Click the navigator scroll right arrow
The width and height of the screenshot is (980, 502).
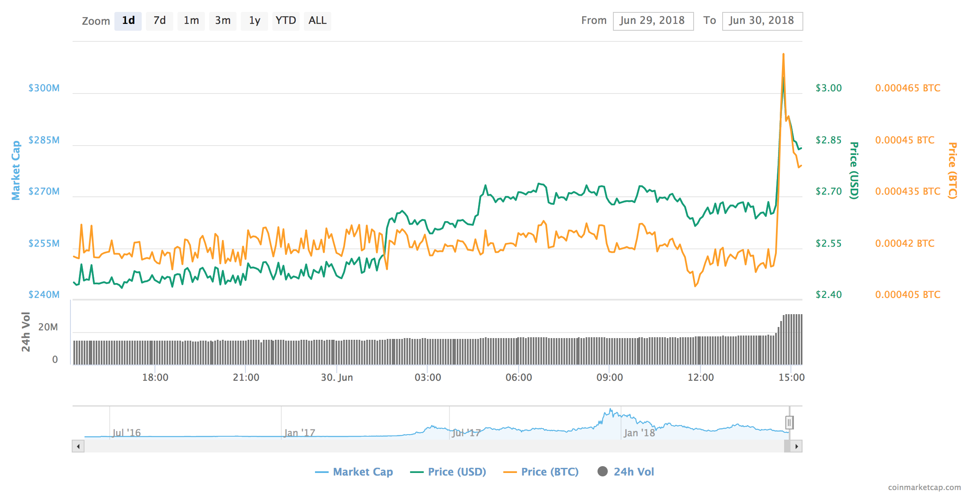pos(796,447)
